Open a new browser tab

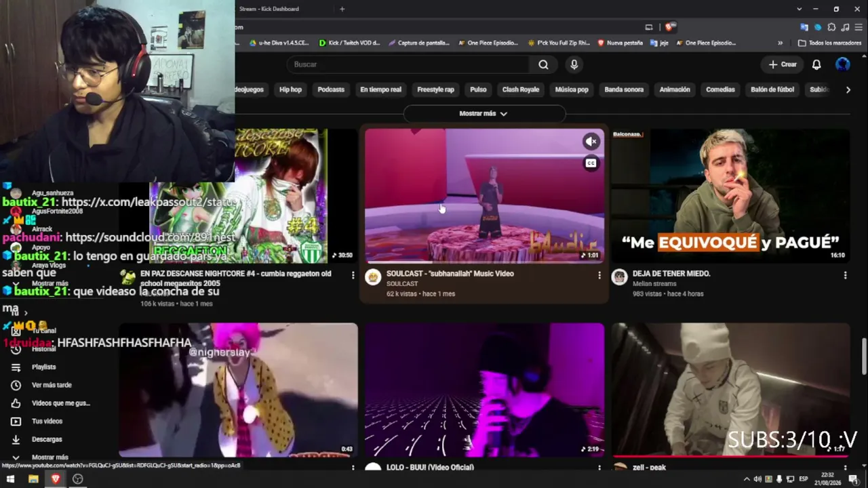342,9
